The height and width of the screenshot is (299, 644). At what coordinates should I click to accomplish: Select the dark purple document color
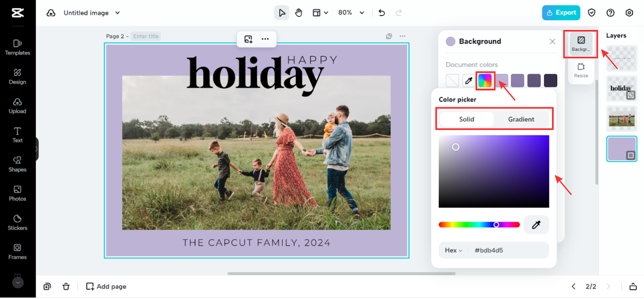[534, 80]
